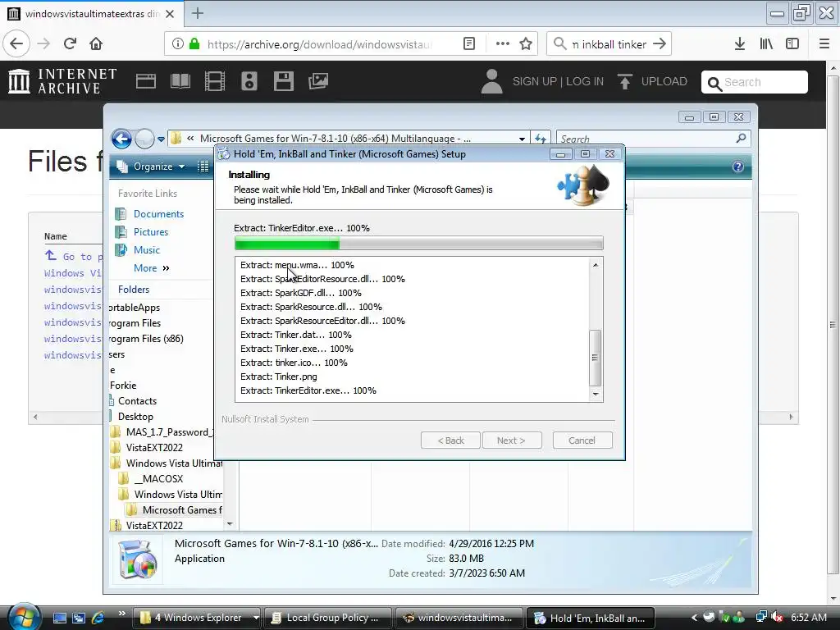The image size is (840, 630).
Task: Open Explorer recent pages dropdown
Action: click(x=161, y=139)
